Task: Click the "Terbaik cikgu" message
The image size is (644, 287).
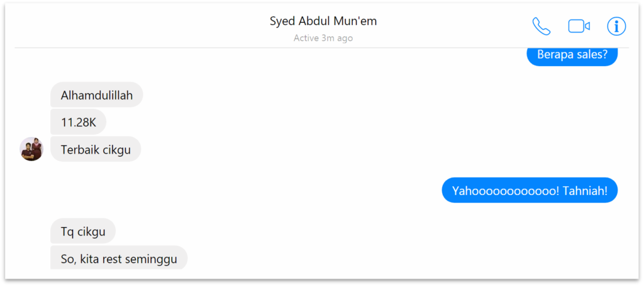Action: coord(96,149)
